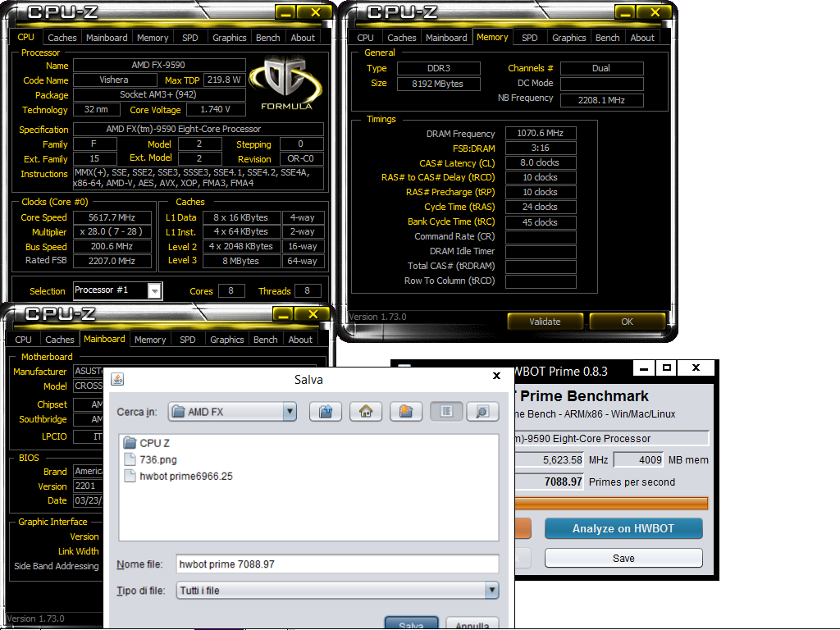The image size is (840, 630).
Task: Minimize the HWBOT Prime window
Action: coord(644,368)
